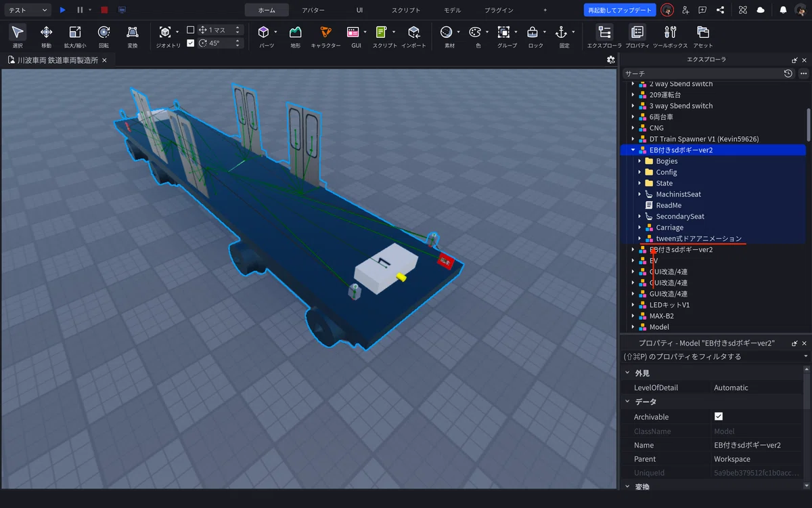This screenshot has width=812, height=508.
Task: Click the pause playtest button
Action: (x=80, y=10)
